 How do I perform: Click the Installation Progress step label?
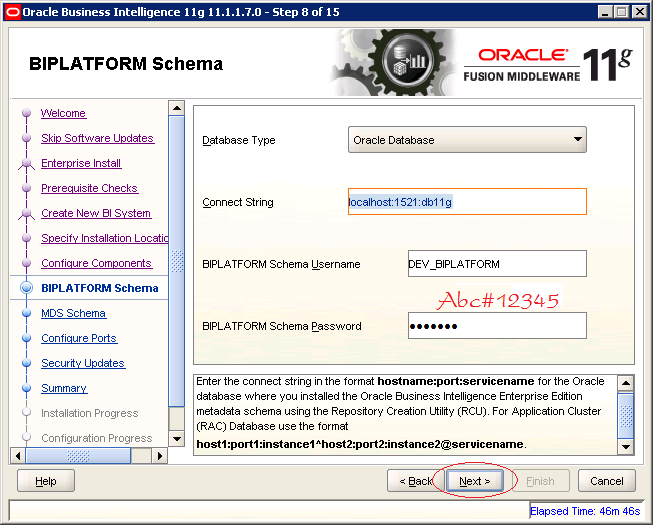point(90,413)
